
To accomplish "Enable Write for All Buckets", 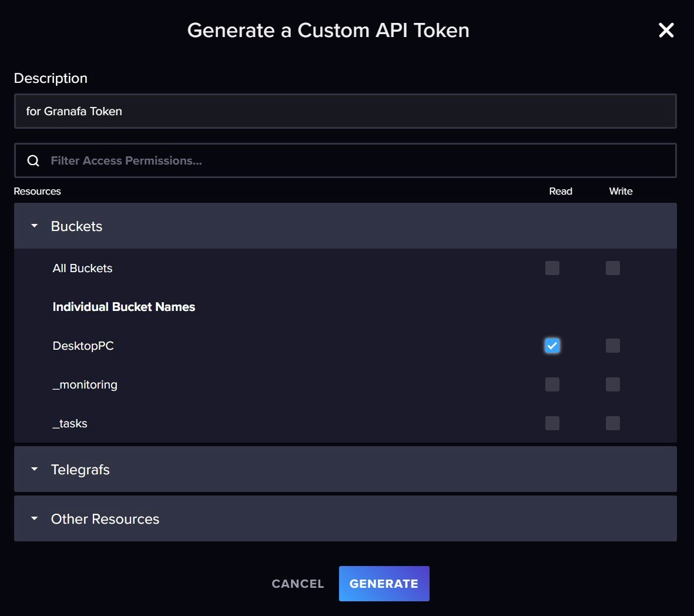I will (x=612, y=268).
